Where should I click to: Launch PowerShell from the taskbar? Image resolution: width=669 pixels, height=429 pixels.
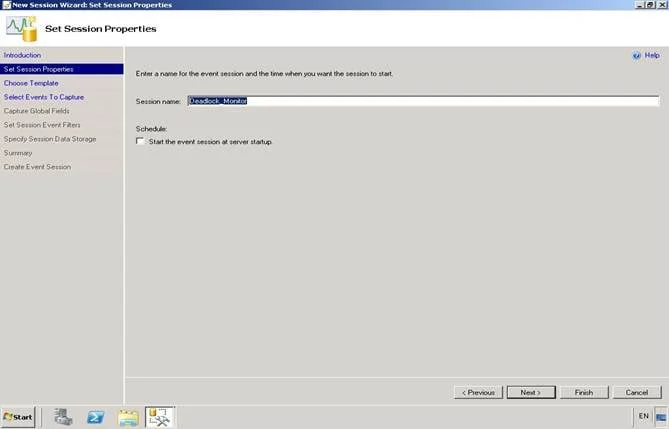pyautogui.click(x=96, y=417)
